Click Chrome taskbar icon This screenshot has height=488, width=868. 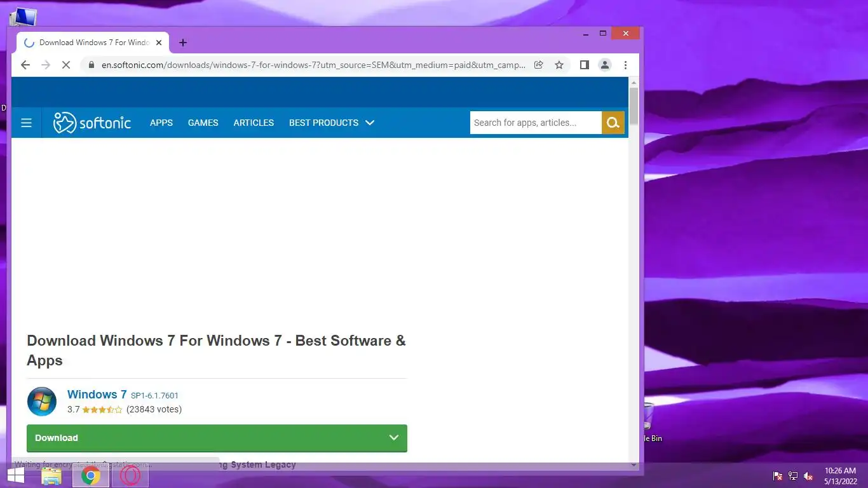coord(91,475)
